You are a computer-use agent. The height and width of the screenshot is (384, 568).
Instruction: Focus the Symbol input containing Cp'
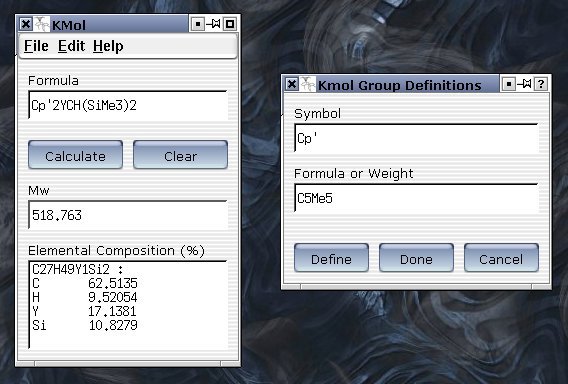click(417, 138)
